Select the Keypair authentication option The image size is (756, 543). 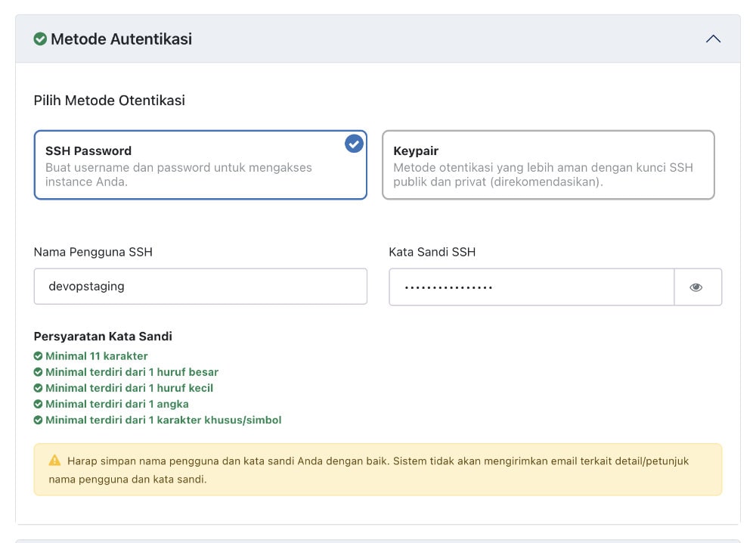tap(549, 163)
